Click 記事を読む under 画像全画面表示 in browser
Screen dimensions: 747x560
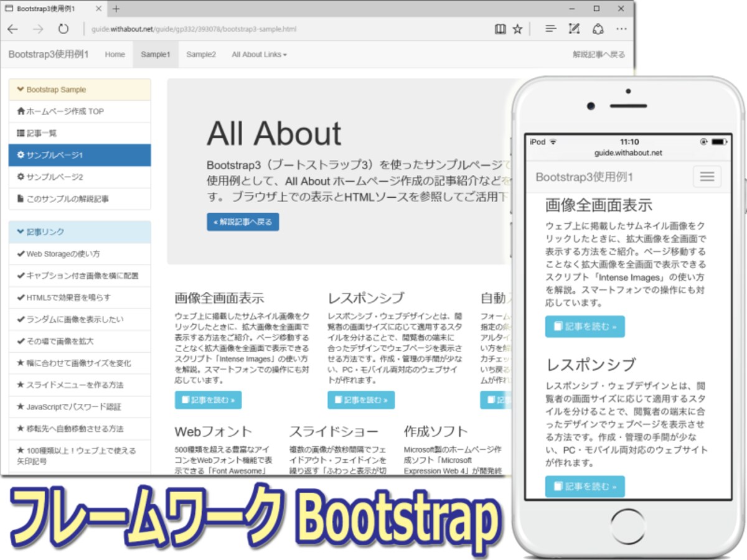[x=208, y=400]
